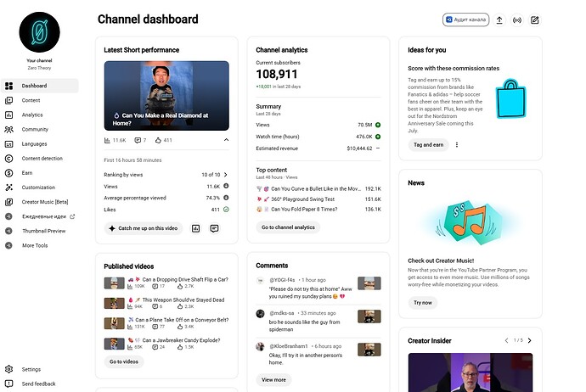Open Can a Plane Take Off on a Conveyor Belt?
Screen dimensions: 586x392
pyautogui.click(x=182, y=320)
